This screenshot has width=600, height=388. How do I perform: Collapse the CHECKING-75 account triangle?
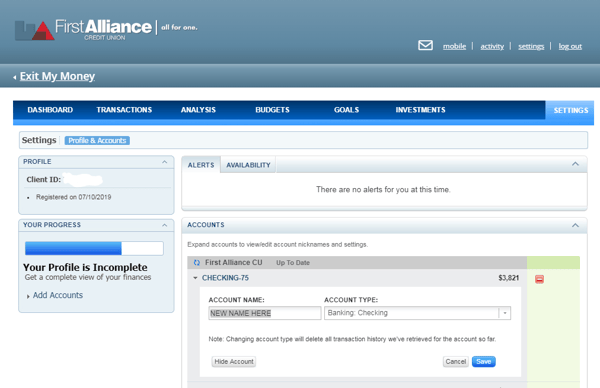195,278
